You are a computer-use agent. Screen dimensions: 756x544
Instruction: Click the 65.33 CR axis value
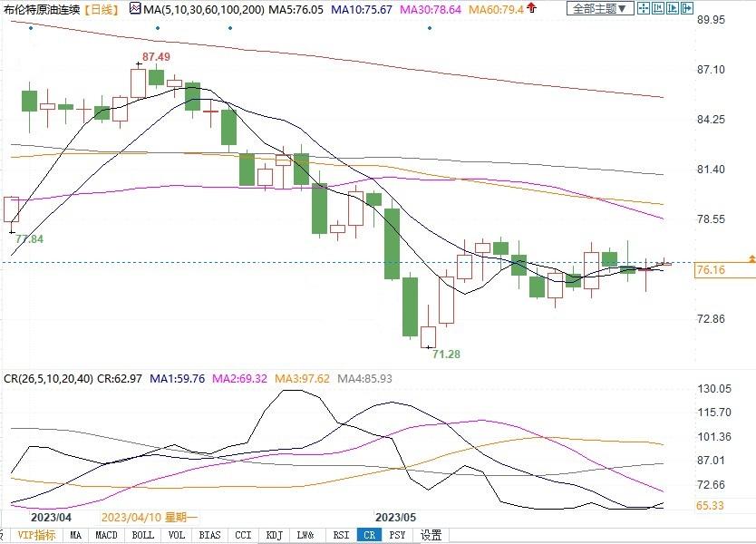pos(710,505)
